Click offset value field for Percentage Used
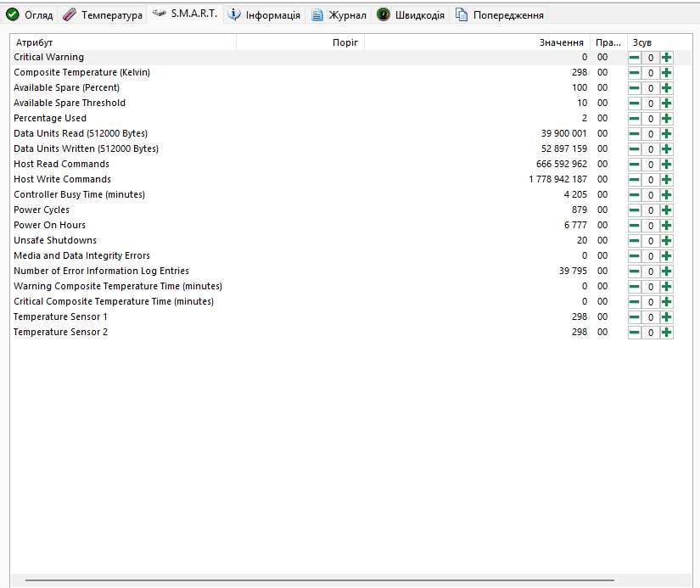700x588 pixels. click(651, 119)
